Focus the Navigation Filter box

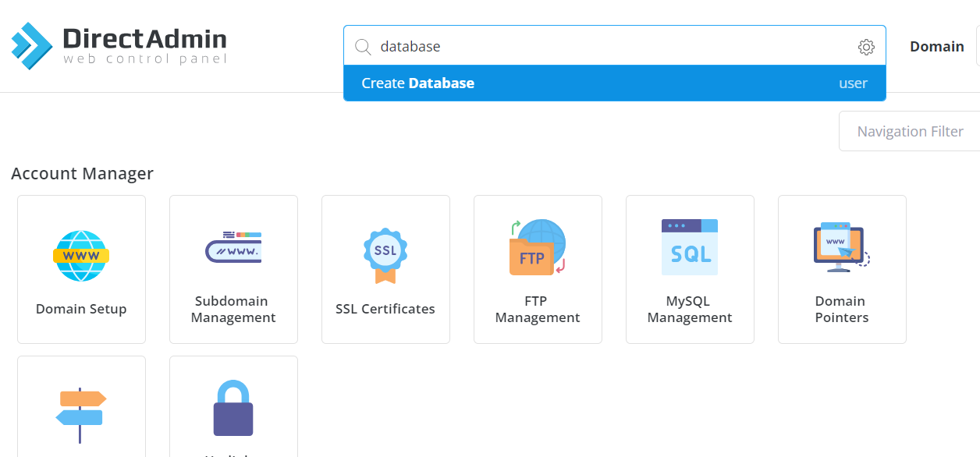pyautogui.click(x=910, y=131)
